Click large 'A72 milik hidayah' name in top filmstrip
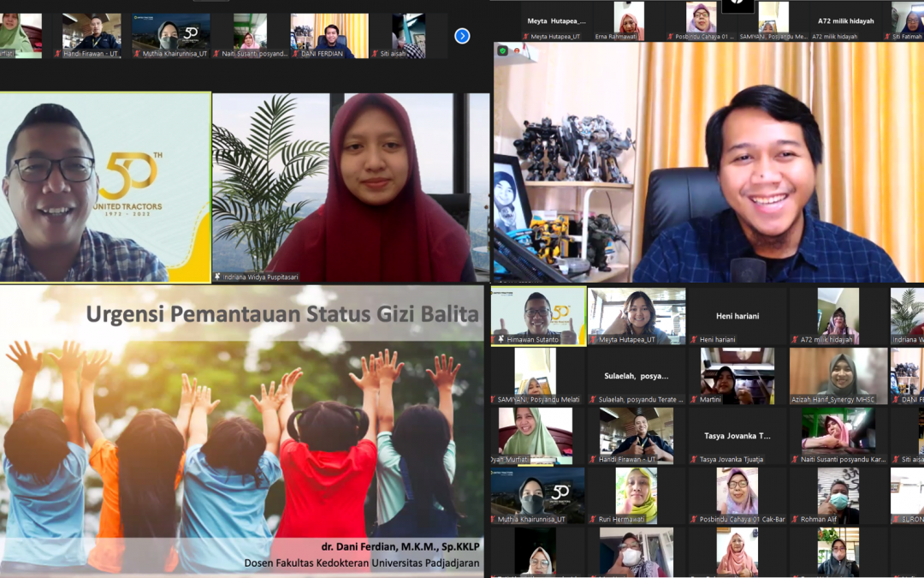 pos(845,21)
